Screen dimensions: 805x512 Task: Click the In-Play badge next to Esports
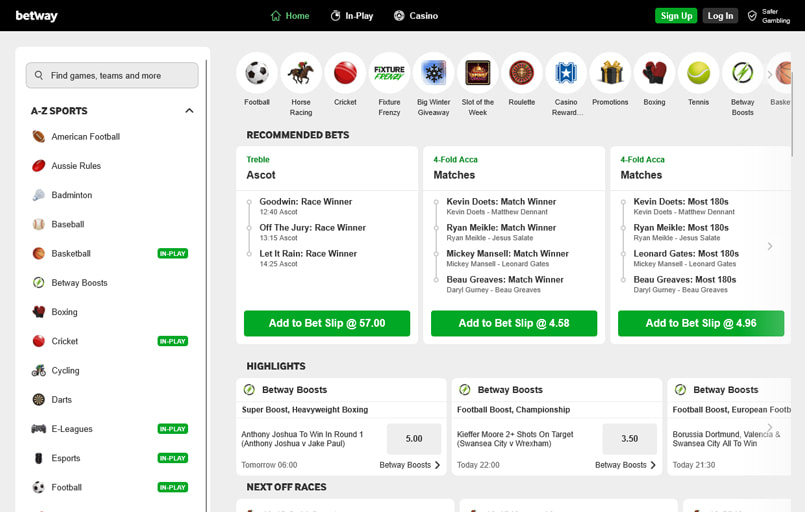[x=173, y=458]
